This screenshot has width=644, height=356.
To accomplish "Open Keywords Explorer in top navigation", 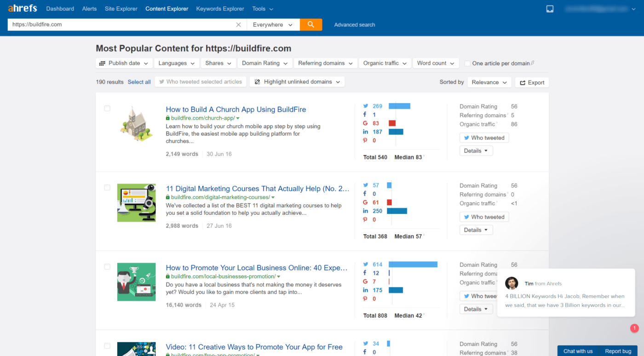I will click(x=220, y=9).
